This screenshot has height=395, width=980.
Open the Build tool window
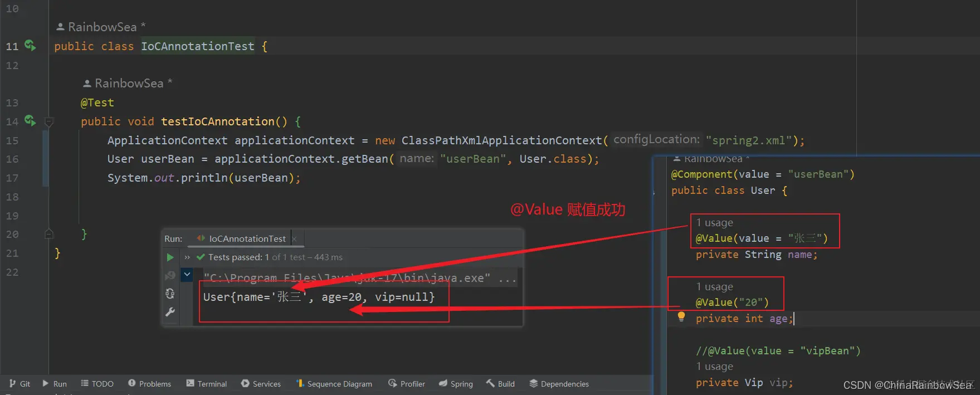coord(500,384)
